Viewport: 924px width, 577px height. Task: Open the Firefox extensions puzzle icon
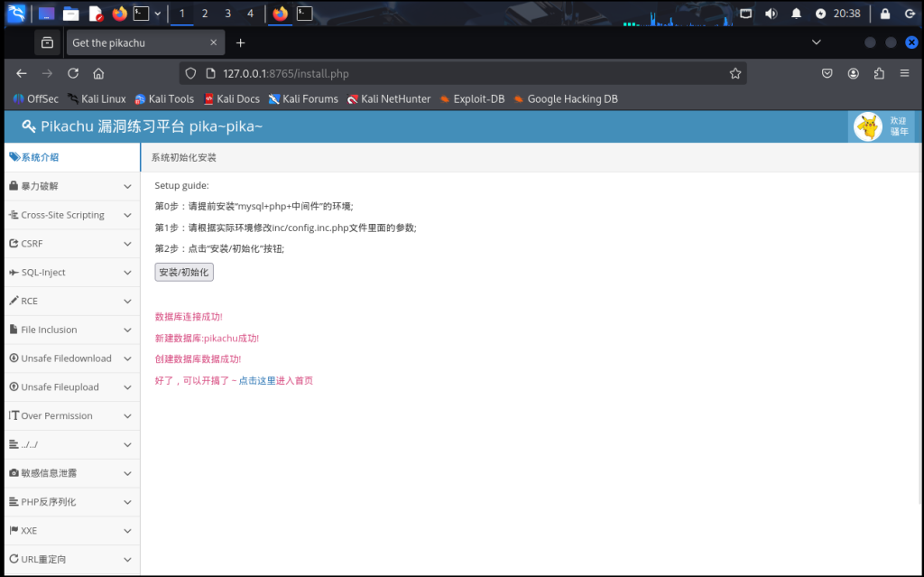click(x=879, y=73)
